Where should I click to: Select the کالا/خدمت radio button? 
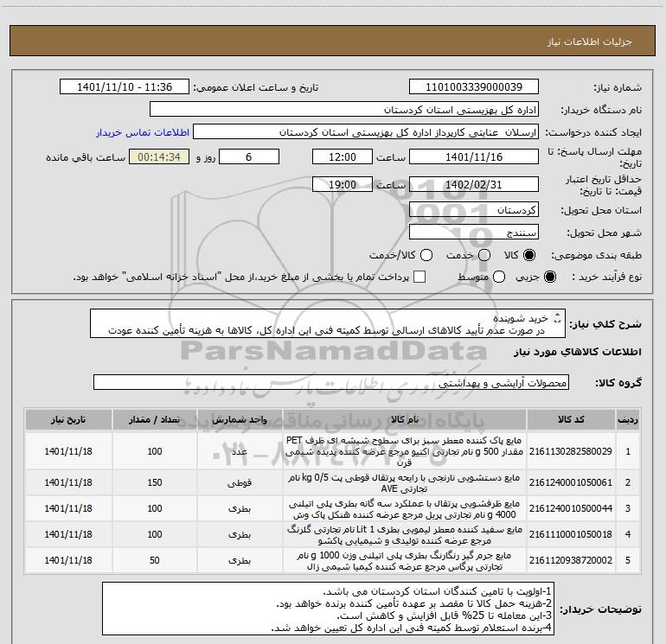pyautogui.click(x=426, y=255)
